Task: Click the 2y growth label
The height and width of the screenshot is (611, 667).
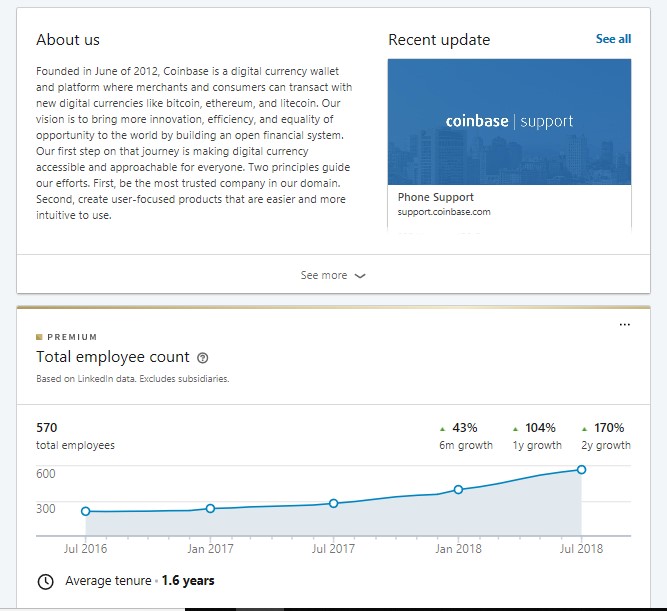Action: pos(606,445)
